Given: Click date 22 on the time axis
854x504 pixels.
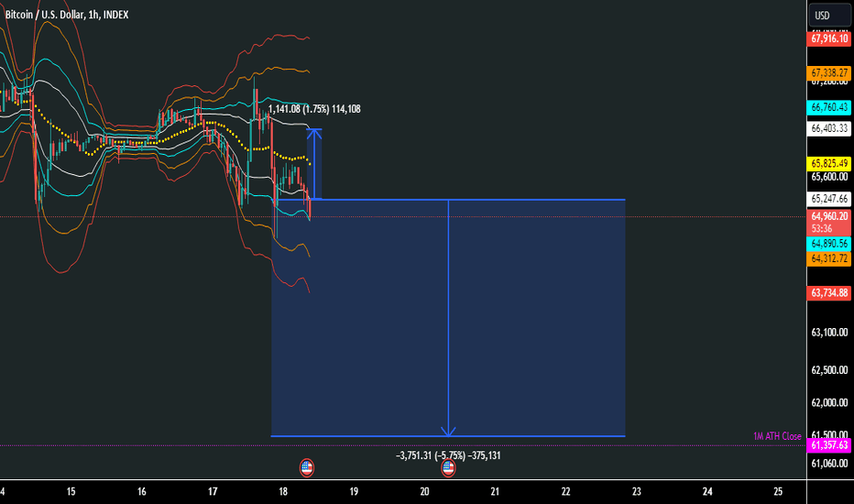Looking at the screenshot, I should pyautogui.click(x=566, y=491).
